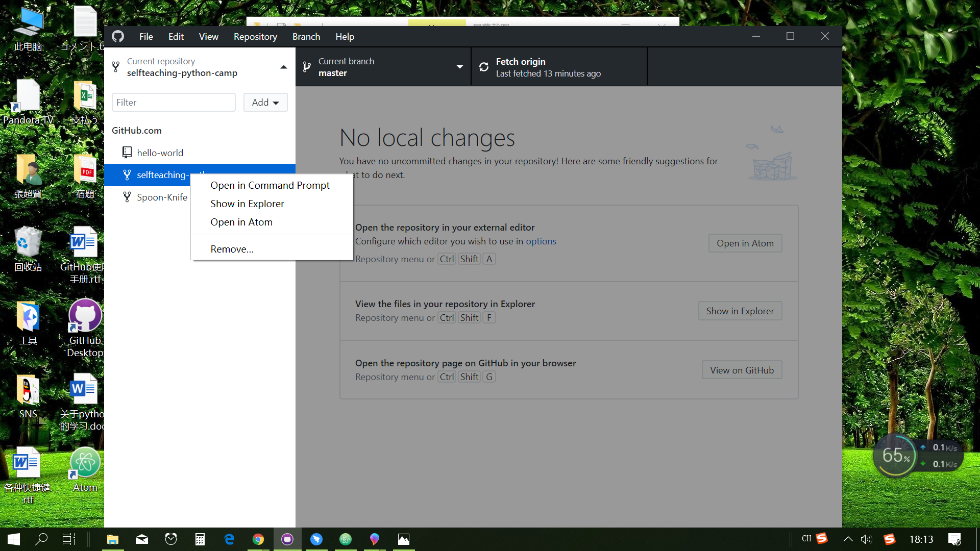Click the Sogou input method tray icon
The height and width of the screenshot is (551, 980).
tap(890, 539)
